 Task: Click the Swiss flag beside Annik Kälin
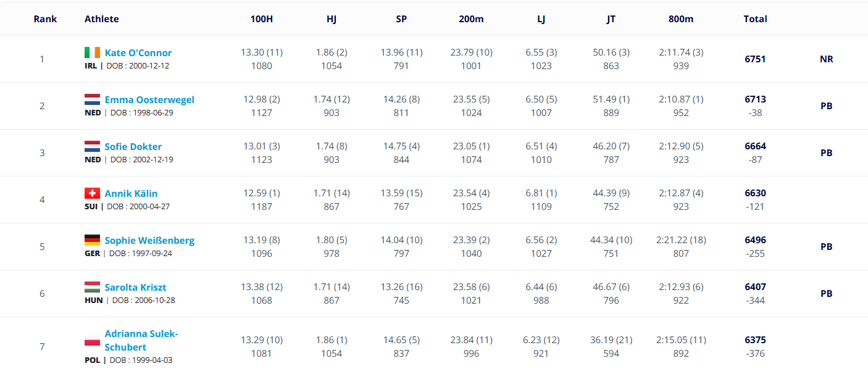(92, 193)
